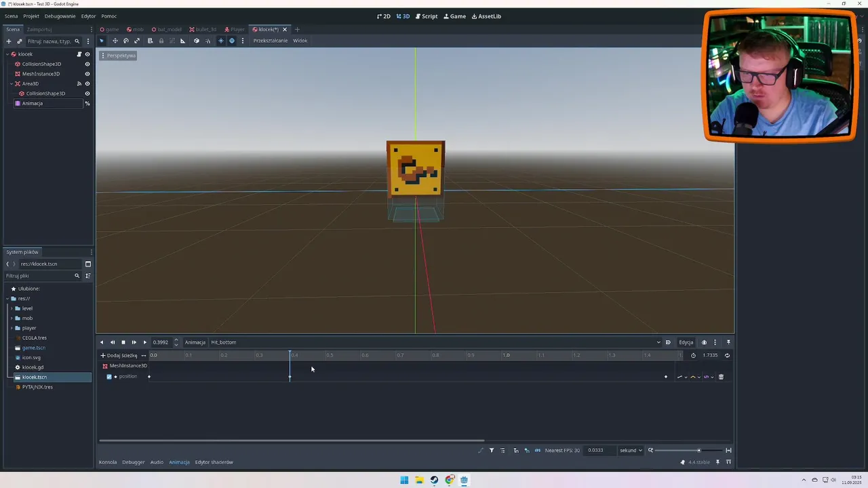Collapse the Area3D tree node

click(11, 84)
